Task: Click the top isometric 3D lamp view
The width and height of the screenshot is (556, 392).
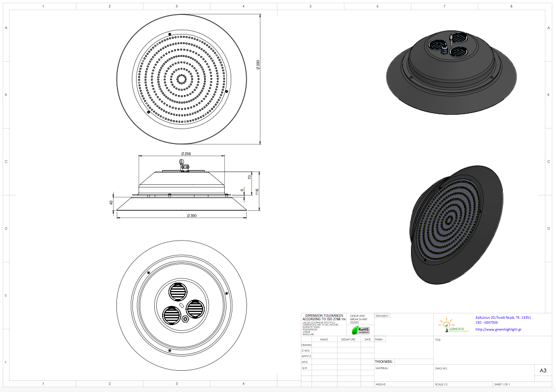Action: coord(445,71)
